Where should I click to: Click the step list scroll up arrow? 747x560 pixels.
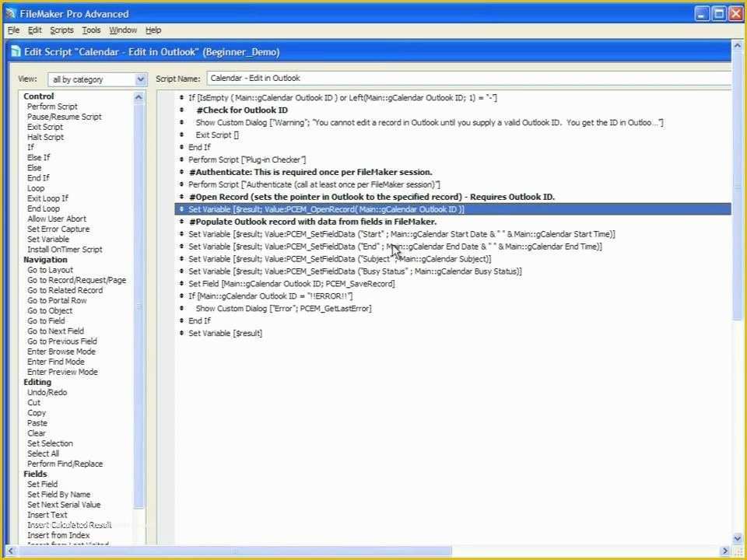point(139,97)
